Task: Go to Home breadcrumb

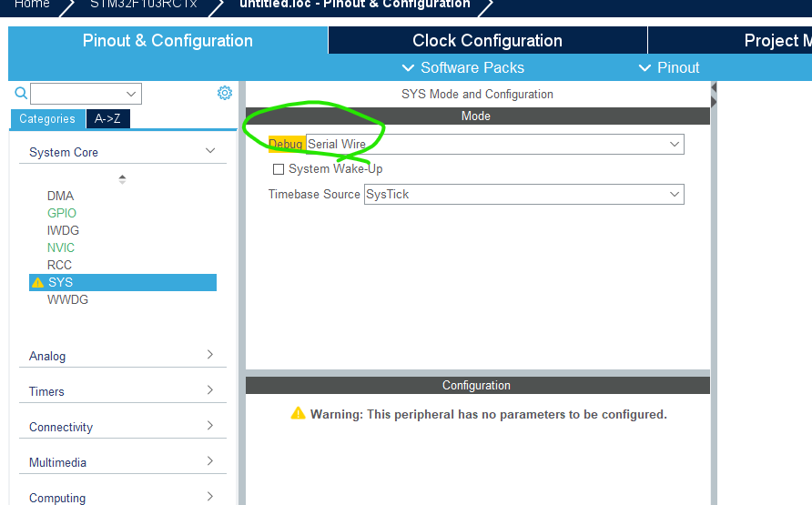Action: click(32, 5)
